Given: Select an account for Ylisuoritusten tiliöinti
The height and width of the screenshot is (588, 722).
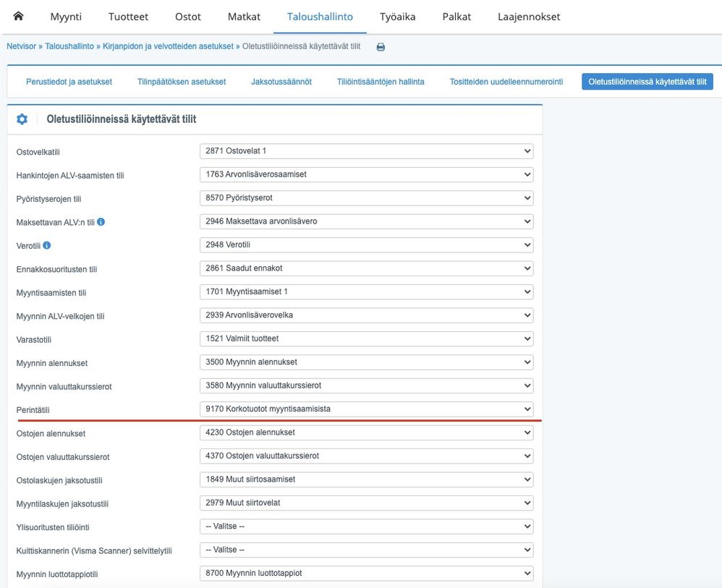Looking at the screenshot, I should tap(366, 527).
